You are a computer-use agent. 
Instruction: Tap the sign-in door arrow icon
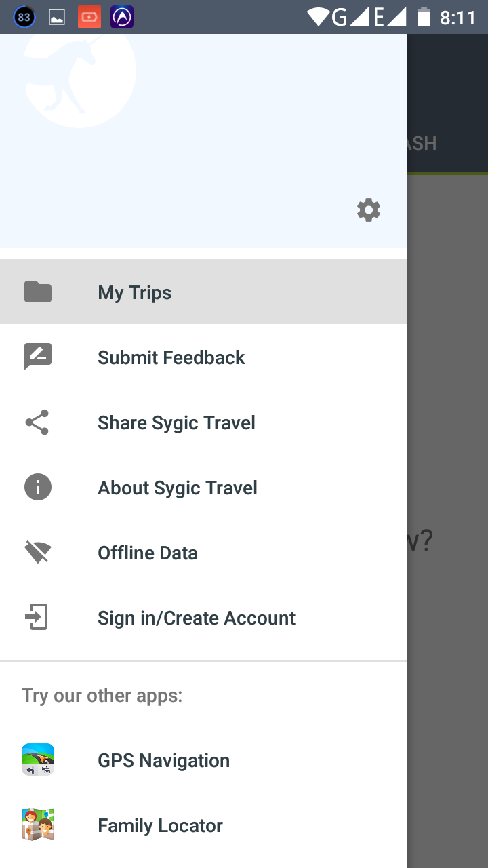(37, 618)
